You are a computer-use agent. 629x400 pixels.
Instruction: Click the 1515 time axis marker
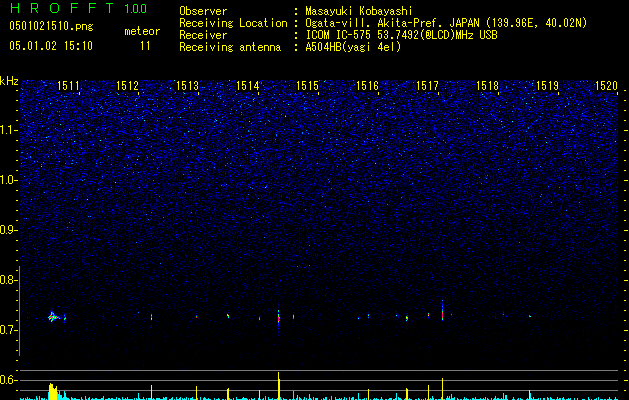click(x=307, y=86)
